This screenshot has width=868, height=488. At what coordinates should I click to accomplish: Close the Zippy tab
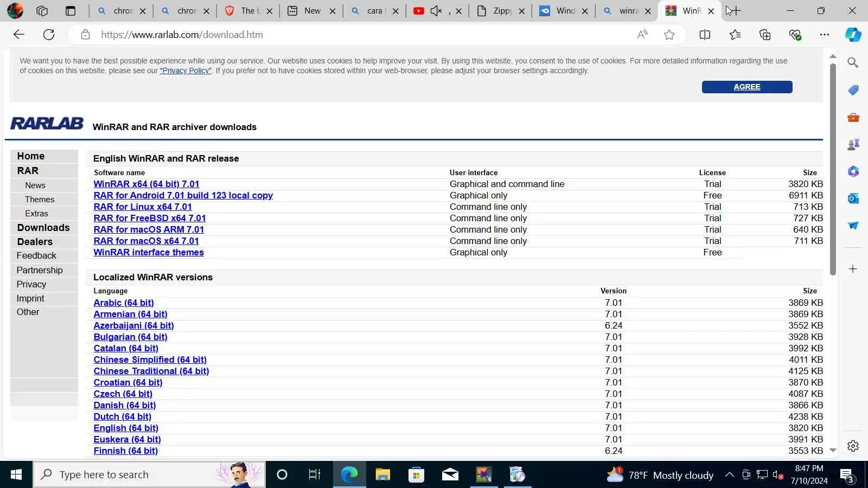click(x=521, y=11)
